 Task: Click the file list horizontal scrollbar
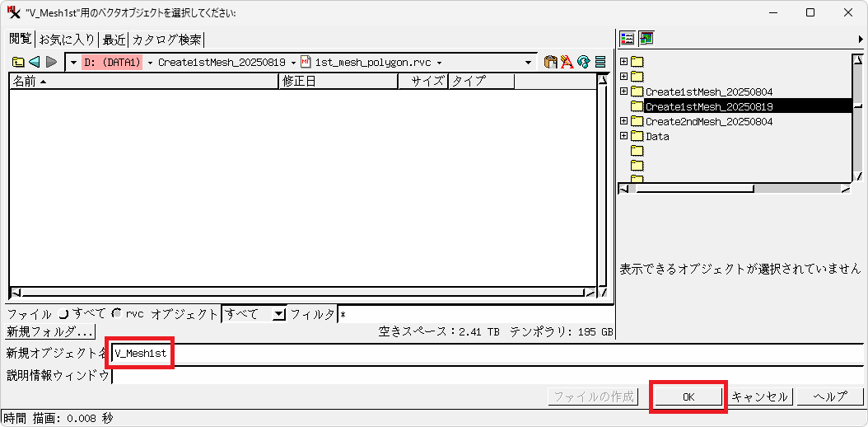(x=302, y=292)
